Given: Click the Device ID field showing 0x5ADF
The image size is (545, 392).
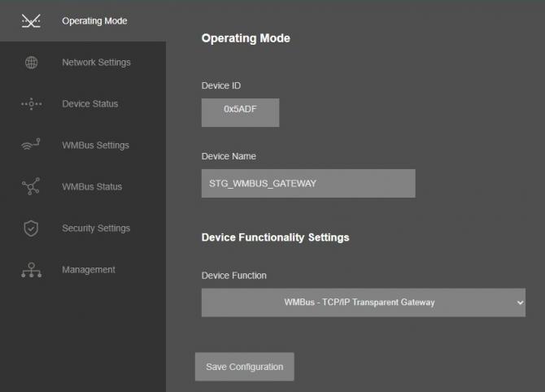Looking at the screenshot, I should (240, 113).
